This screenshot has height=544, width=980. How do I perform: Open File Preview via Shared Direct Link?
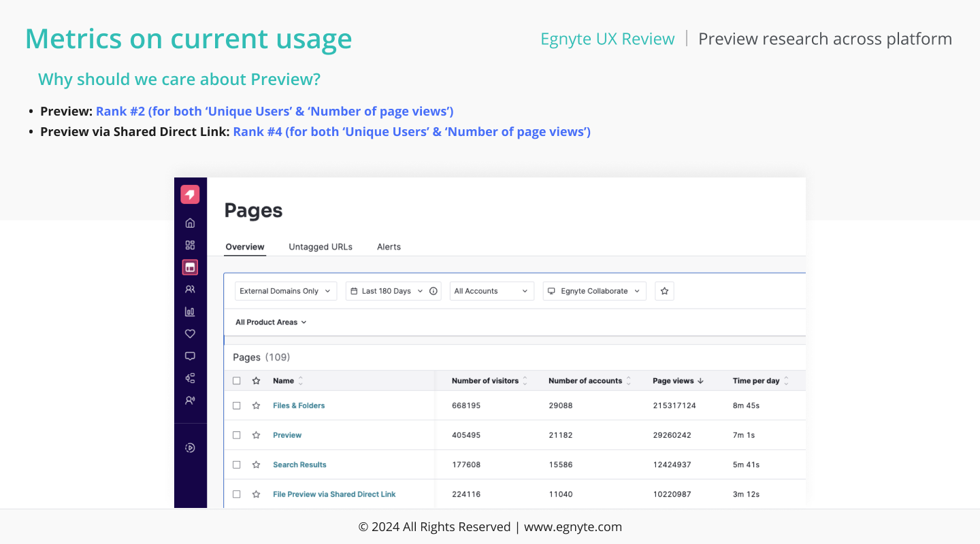(334, 494)
